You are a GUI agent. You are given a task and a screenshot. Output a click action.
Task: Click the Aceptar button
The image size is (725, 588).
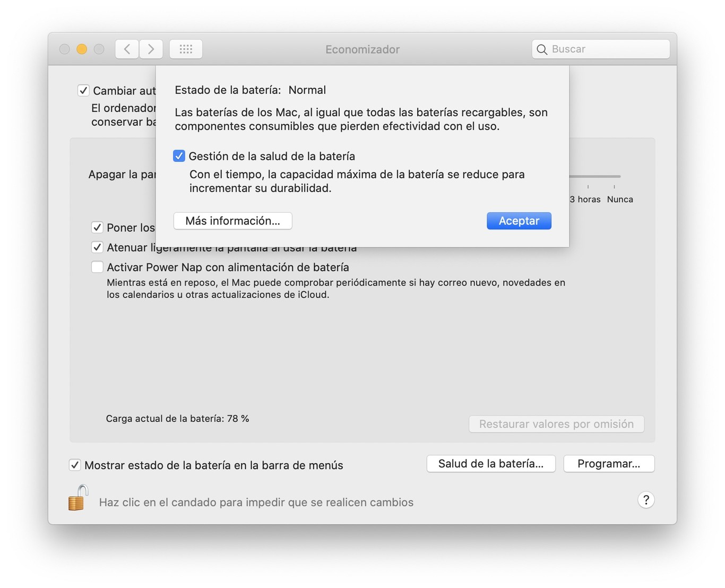[519, 221]
